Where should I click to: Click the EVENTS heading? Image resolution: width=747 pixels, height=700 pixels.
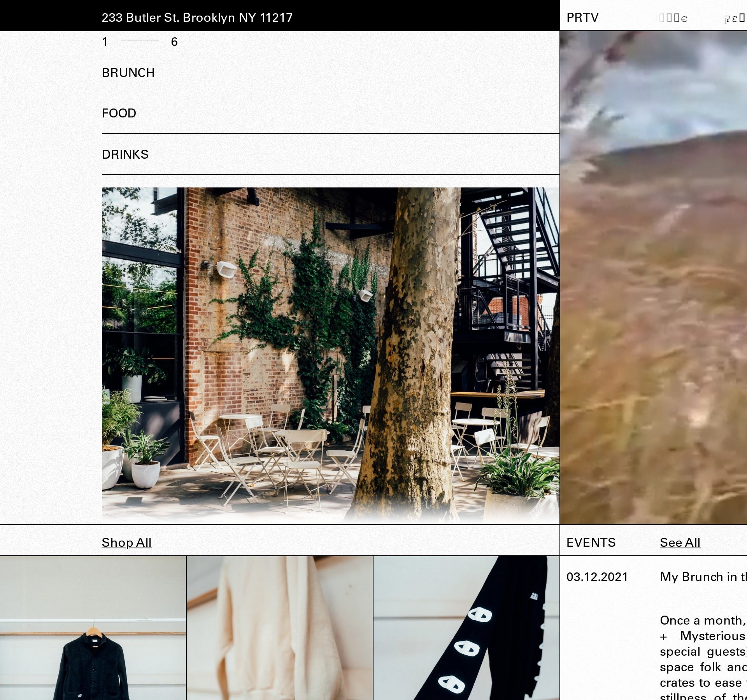tap(591, 542)
